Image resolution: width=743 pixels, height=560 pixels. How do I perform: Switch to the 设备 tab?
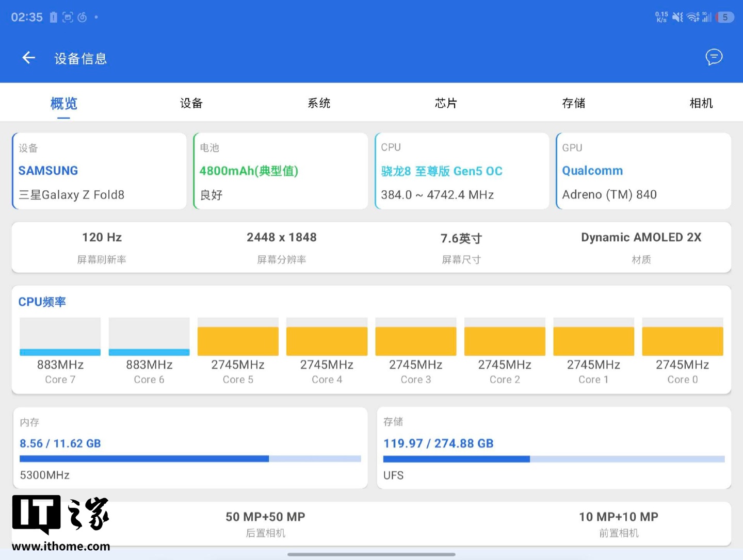click(191, 103)
